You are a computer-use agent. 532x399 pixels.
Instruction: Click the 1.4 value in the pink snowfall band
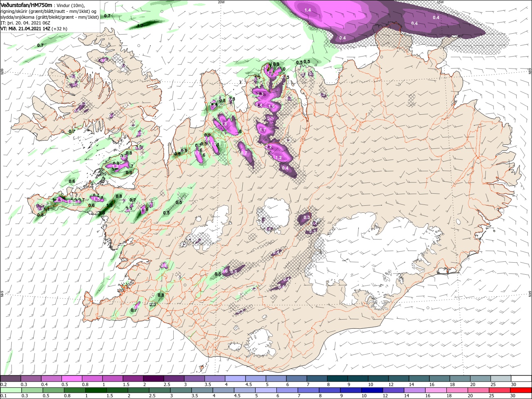pyautogui.click(x=308, y=10)
